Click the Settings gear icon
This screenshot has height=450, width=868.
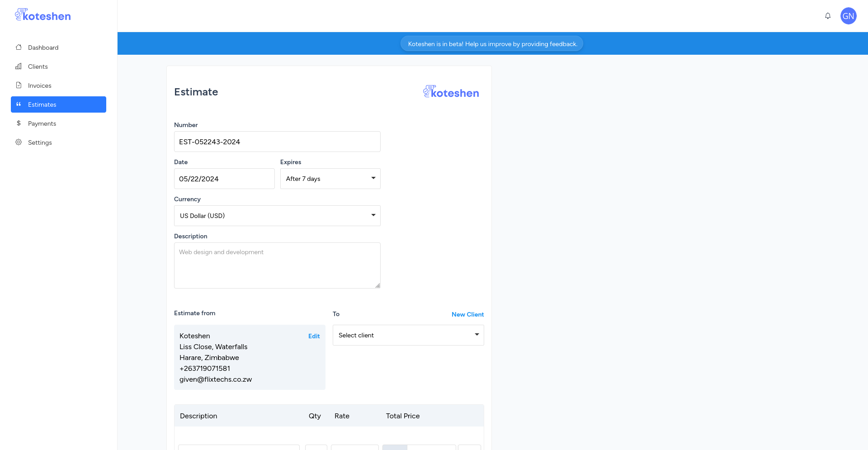point(19,142)
